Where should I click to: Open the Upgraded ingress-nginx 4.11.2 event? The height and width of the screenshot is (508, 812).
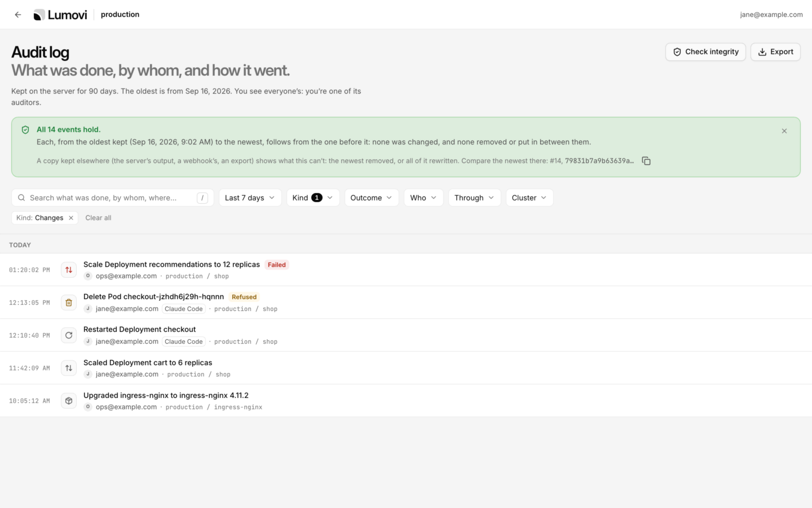[406, 401]
